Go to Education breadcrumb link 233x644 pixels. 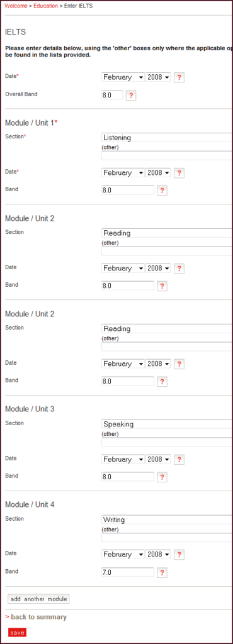tap(45, 6)
